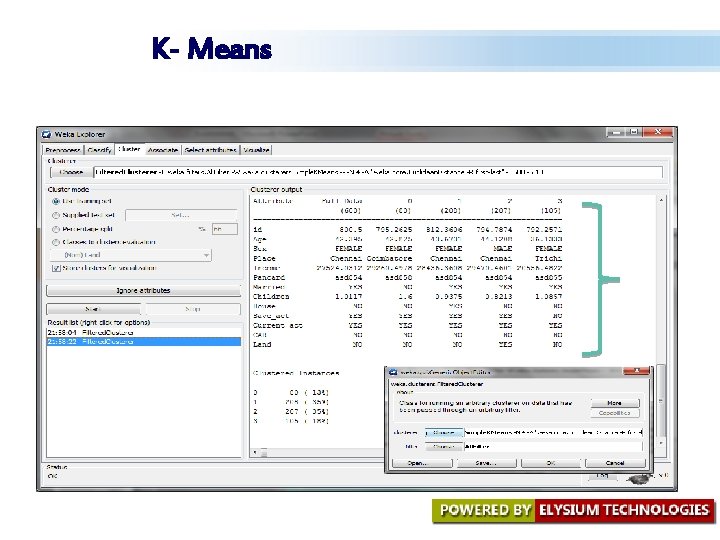Click the Capabilities button in the dialog
Viewport: 720px width, 540px height.
(x=614, y=413)
